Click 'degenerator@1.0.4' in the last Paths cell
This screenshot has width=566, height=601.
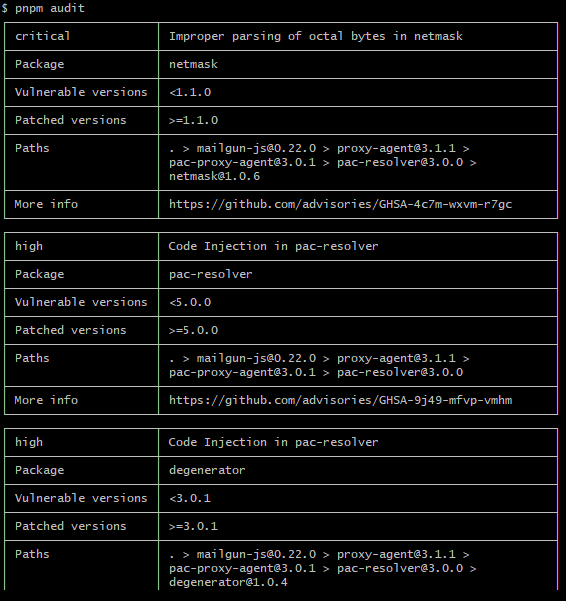pos(228,582)
